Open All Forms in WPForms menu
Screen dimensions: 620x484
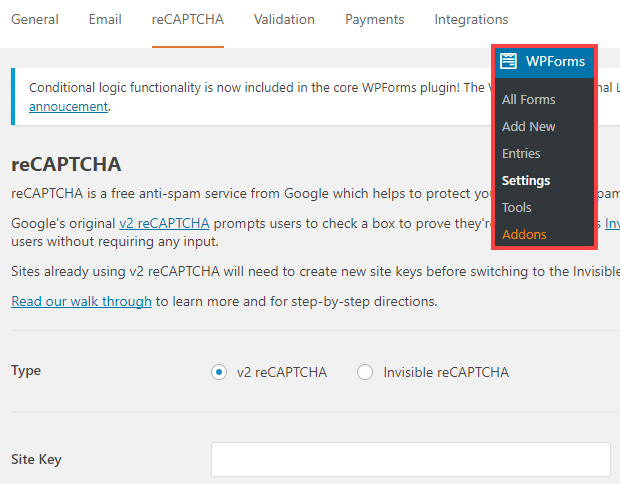529,100
